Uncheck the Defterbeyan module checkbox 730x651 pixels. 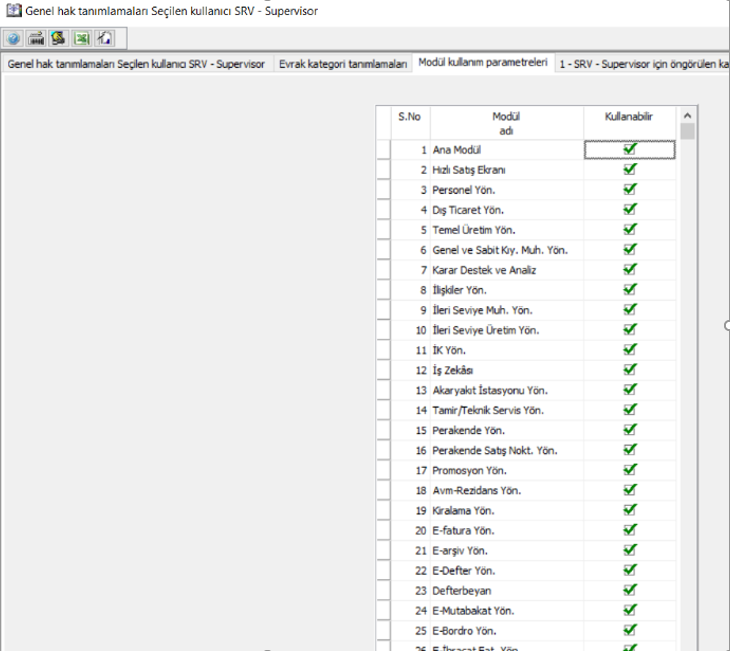629,590
